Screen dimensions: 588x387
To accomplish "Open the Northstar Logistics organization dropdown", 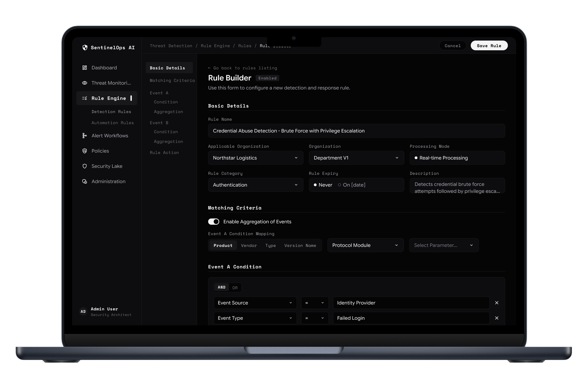I will pos(255,158).
